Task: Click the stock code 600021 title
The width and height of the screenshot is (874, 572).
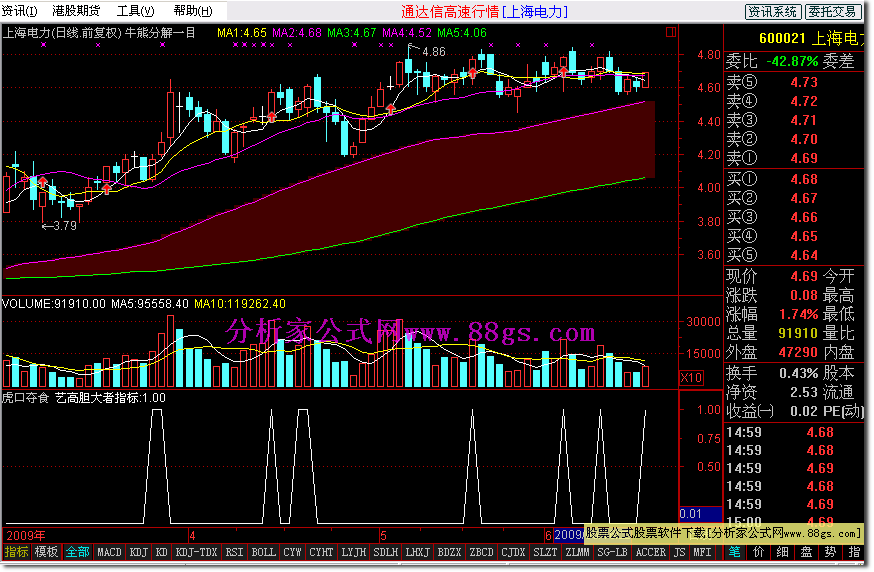Action: tap(782, 38)
